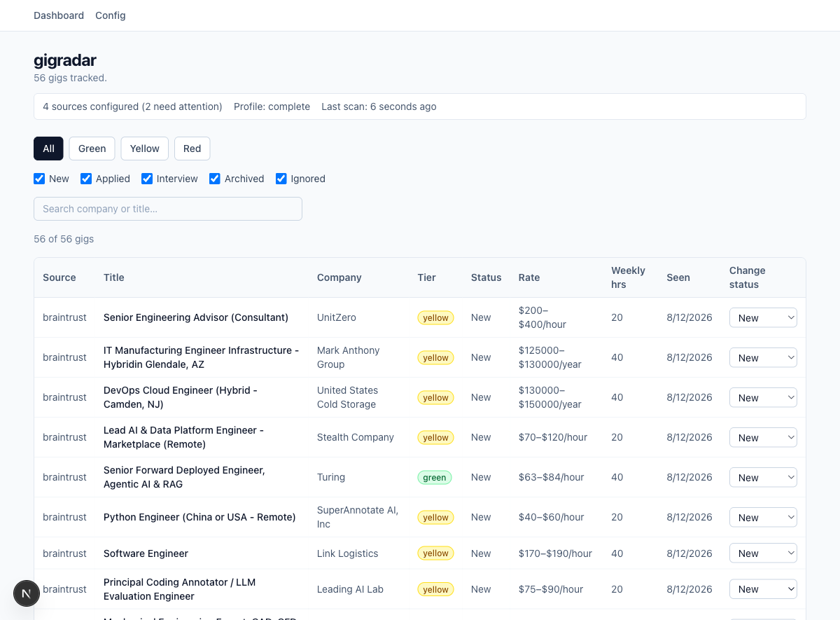Click the $170–$190/hour rate cell
The image size is (840, 620).
tap(555, 553)
